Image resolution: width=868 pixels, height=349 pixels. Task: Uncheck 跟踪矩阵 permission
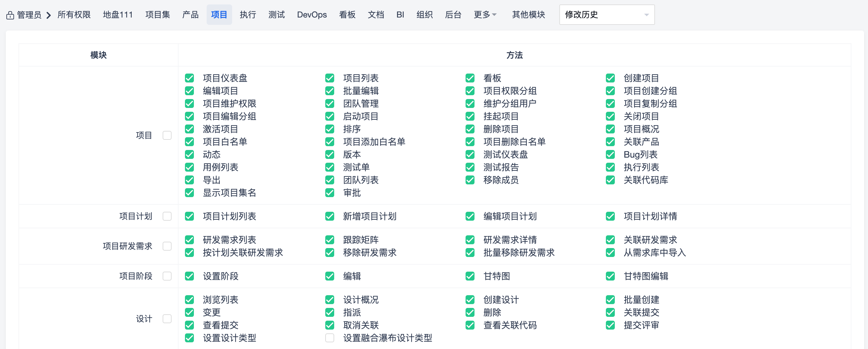click(329, 240)
